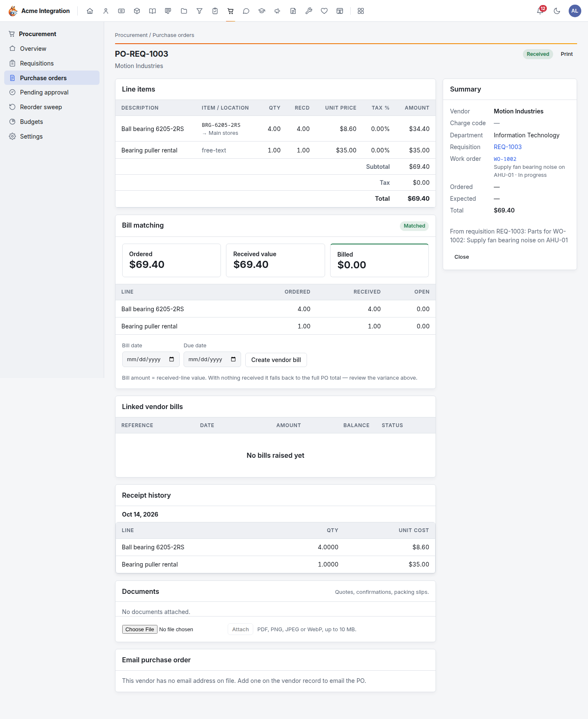The width and height of the screenshot is (588, 719).
Task: Click the Matched badge in Bill matching
Action: point(414,226)
